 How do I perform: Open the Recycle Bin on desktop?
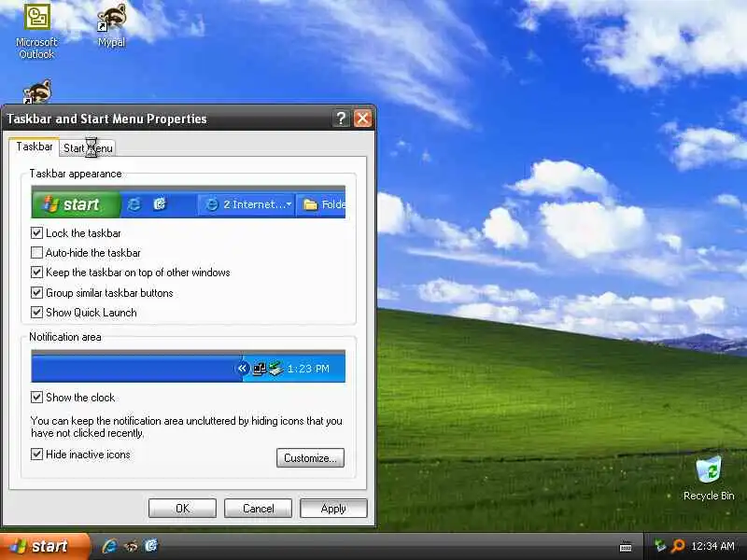709,479
